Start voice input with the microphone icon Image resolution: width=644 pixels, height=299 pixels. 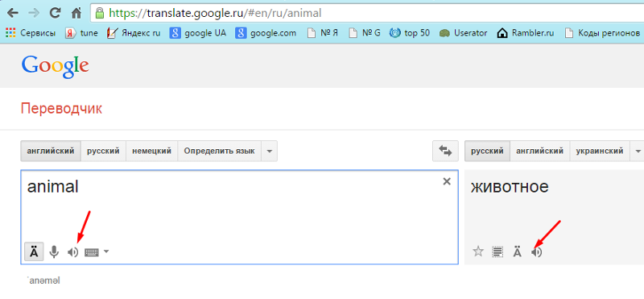coord(54,251)
